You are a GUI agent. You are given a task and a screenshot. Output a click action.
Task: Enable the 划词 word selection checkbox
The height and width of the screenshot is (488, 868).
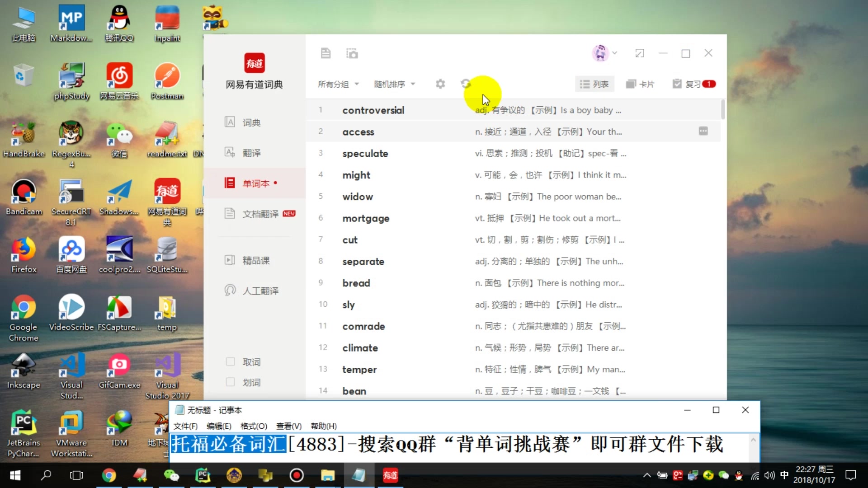(x=230, y=382)
